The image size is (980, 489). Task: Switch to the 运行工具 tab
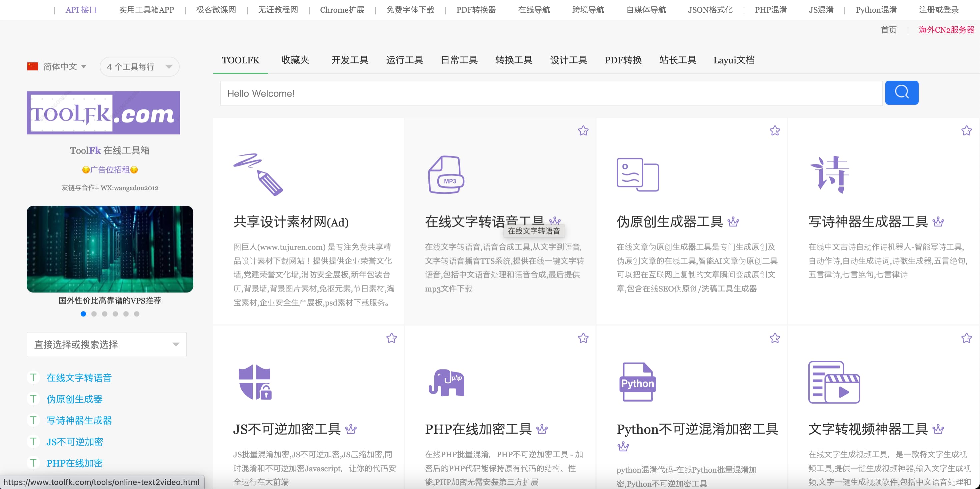pos(404,60)
